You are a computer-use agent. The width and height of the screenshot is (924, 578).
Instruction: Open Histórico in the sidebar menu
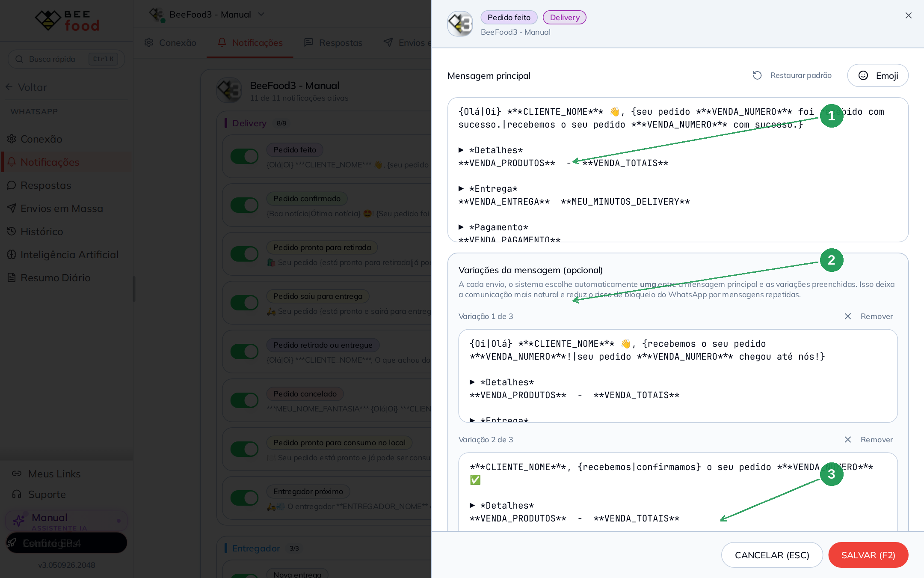66,231
